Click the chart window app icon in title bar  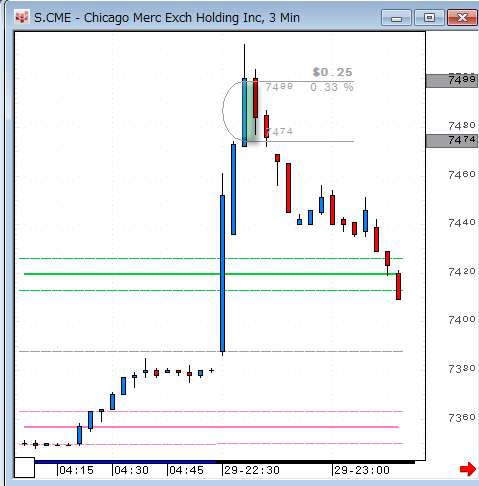coord(22,17)
